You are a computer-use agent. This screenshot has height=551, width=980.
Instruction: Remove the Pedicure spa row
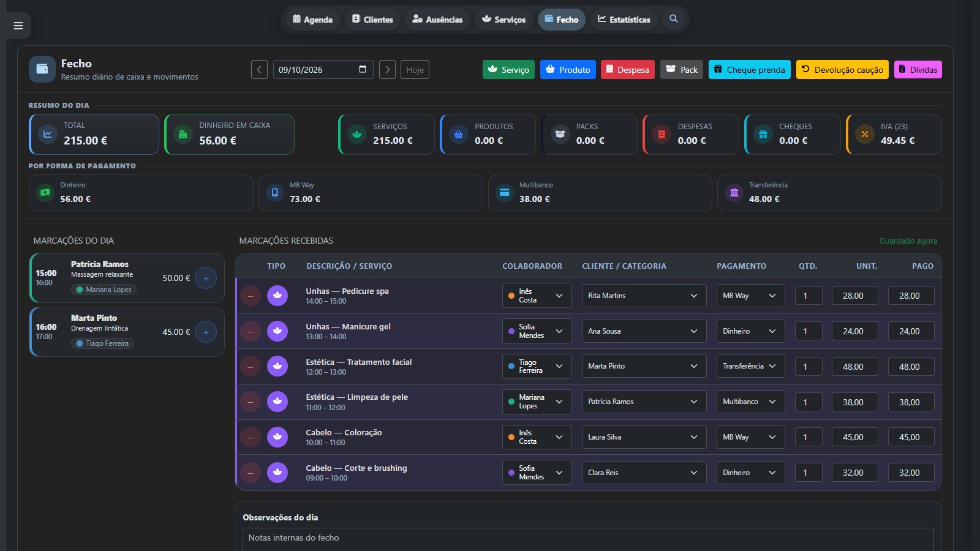tap(250, 296)
